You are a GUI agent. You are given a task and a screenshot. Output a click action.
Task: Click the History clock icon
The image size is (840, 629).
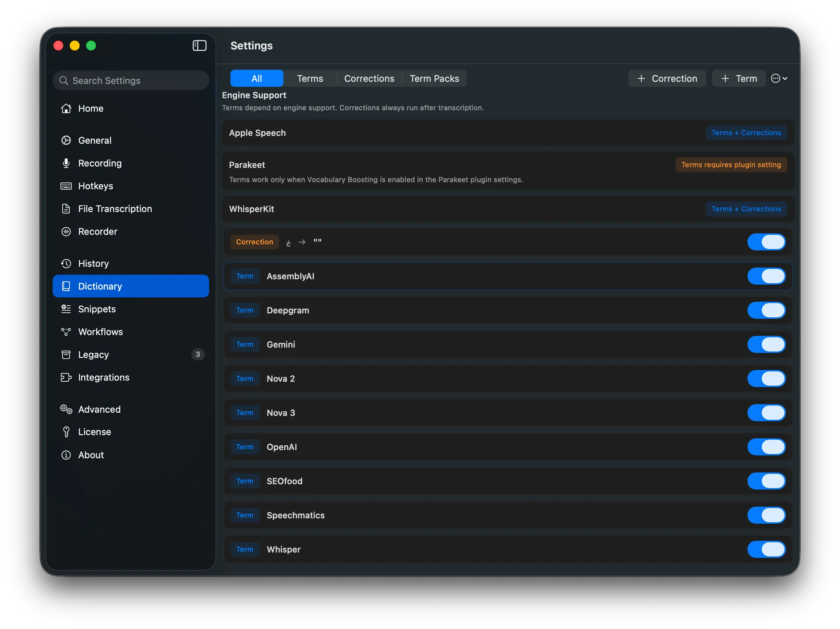click(x=66, y=264)
